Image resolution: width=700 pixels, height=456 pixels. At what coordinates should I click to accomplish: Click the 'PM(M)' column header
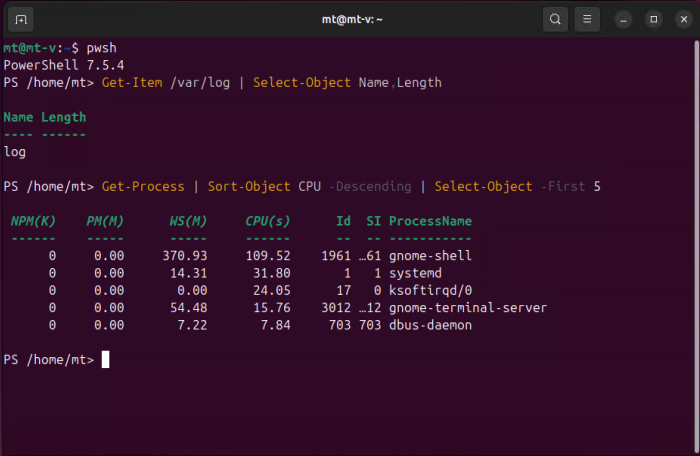click(x=105, y=221)
